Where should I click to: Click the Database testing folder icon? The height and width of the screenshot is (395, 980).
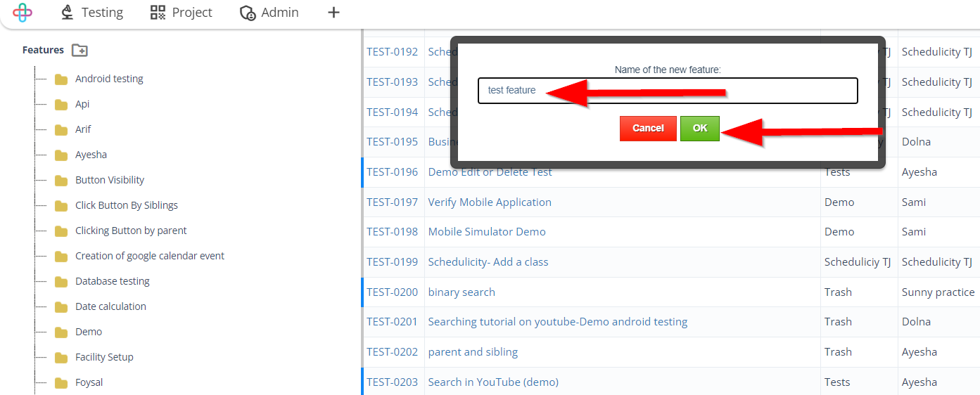pos(61,282)
